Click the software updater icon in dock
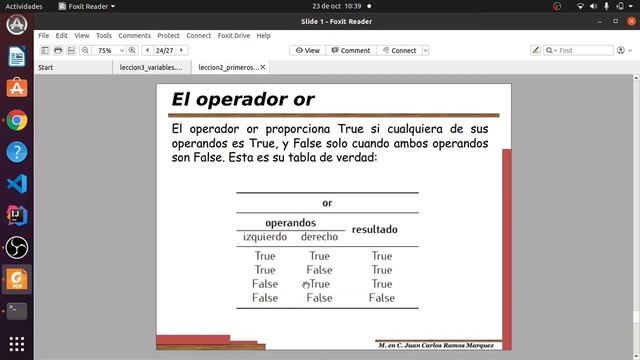640x360 pixels. 17,24
